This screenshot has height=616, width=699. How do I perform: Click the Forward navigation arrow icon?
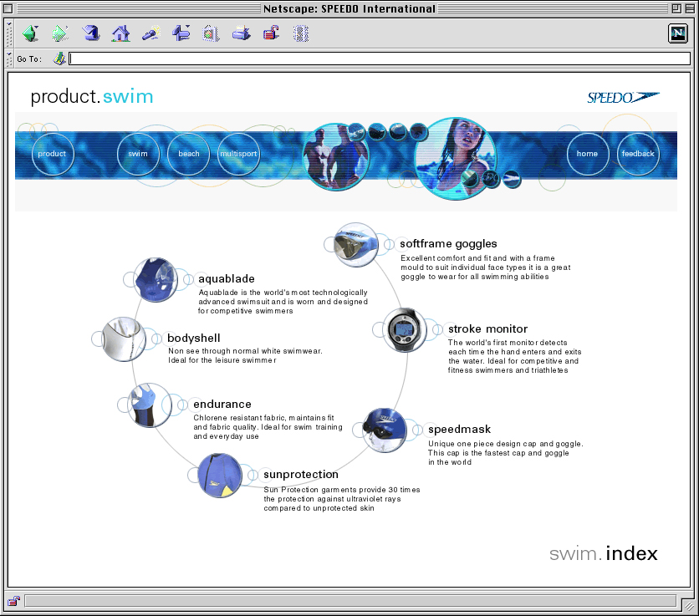pyautogui.click(x=60, y=33)
